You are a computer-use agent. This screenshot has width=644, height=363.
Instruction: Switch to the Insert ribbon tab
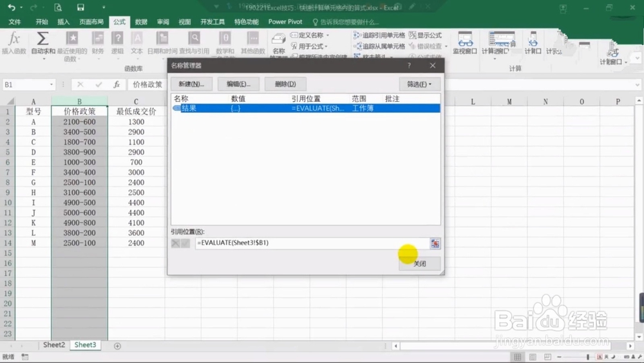(63, 22)
